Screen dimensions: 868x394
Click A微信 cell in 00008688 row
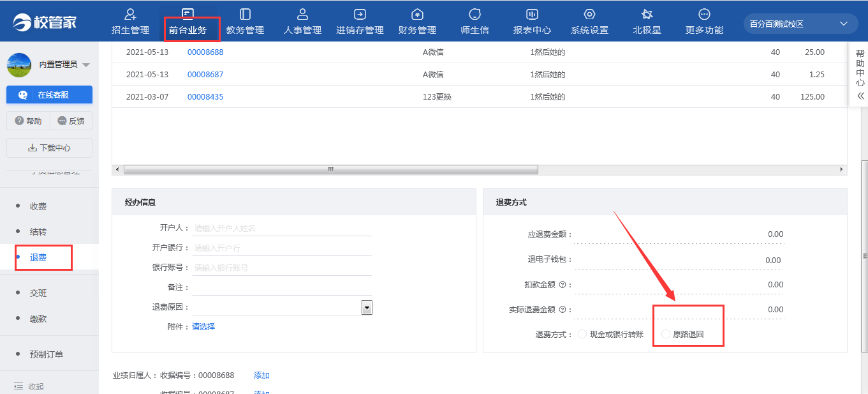[x=433, y=52]
